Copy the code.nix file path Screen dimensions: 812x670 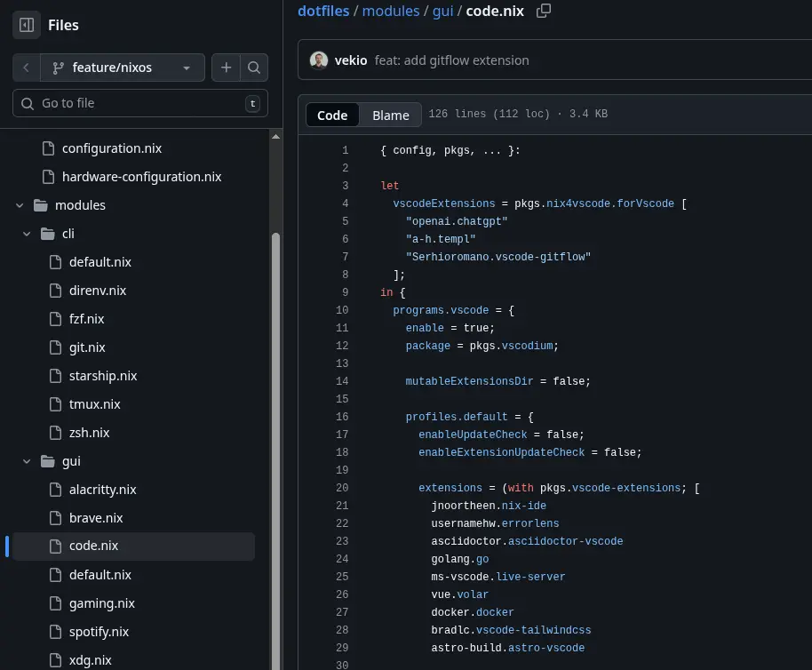[543, 11]
